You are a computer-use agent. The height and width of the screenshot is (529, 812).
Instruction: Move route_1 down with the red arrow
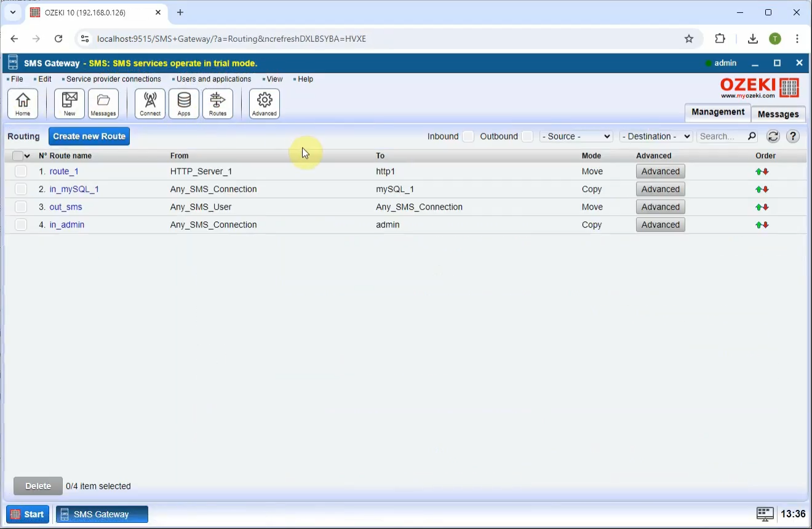(x=765, y=172)
